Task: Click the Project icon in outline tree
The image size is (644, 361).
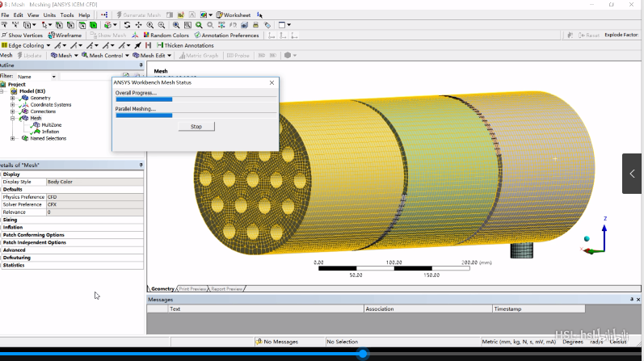Action: coord(3,84)
